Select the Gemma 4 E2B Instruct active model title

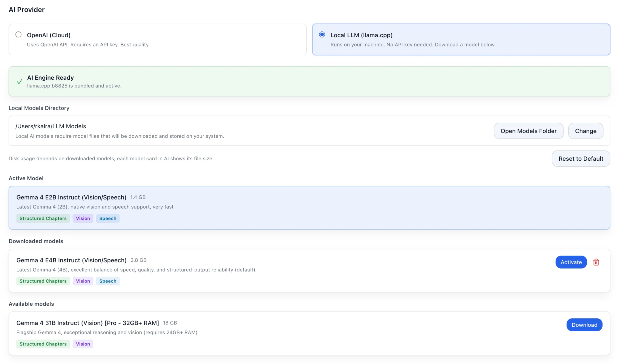(x=71, y=197)
